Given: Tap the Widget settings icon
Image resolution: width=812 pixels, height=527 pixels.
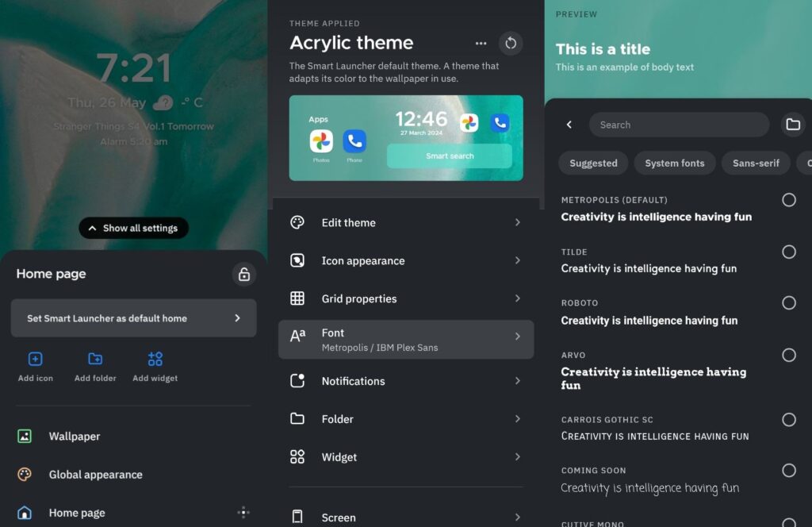Looking at the screenshot, I should click(297, 456).
